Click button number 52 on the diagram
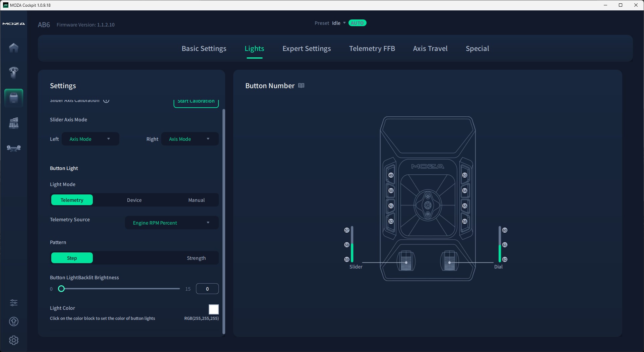The height and width of the screenshot is (352, 644). [x=391, y=221]
